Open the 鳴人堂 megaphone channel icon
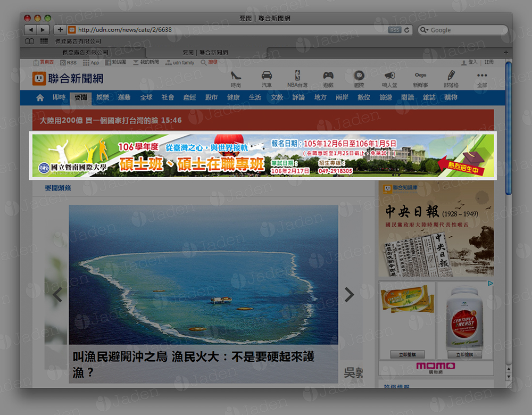This screenshot has height=415, width=532. [x=389, y=79]
